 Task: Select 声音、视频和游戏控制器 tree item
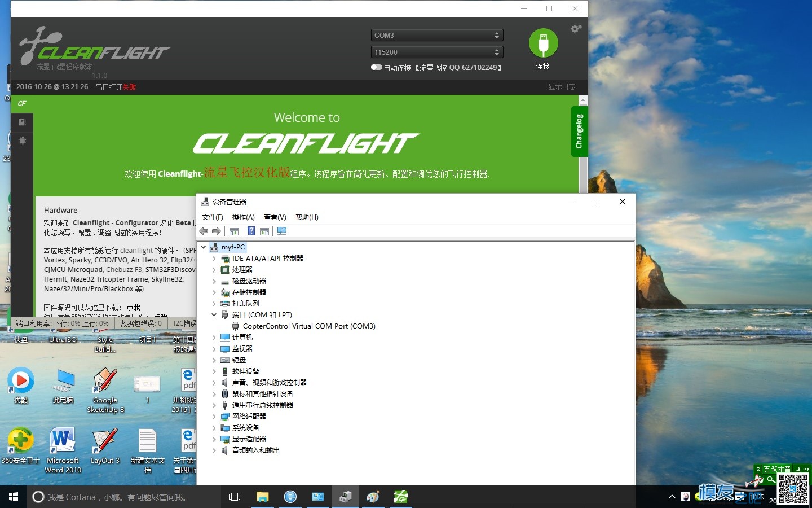(270, 382)
